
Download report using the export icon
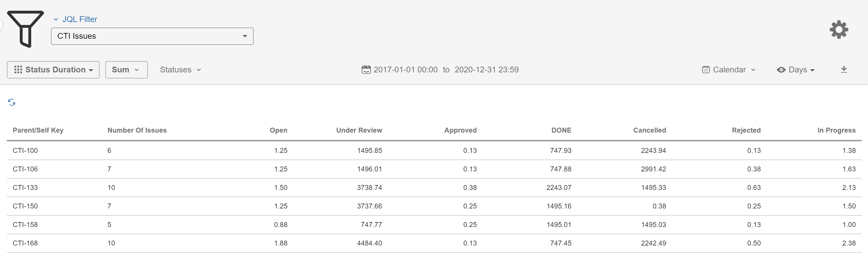(x=843, y=69)
